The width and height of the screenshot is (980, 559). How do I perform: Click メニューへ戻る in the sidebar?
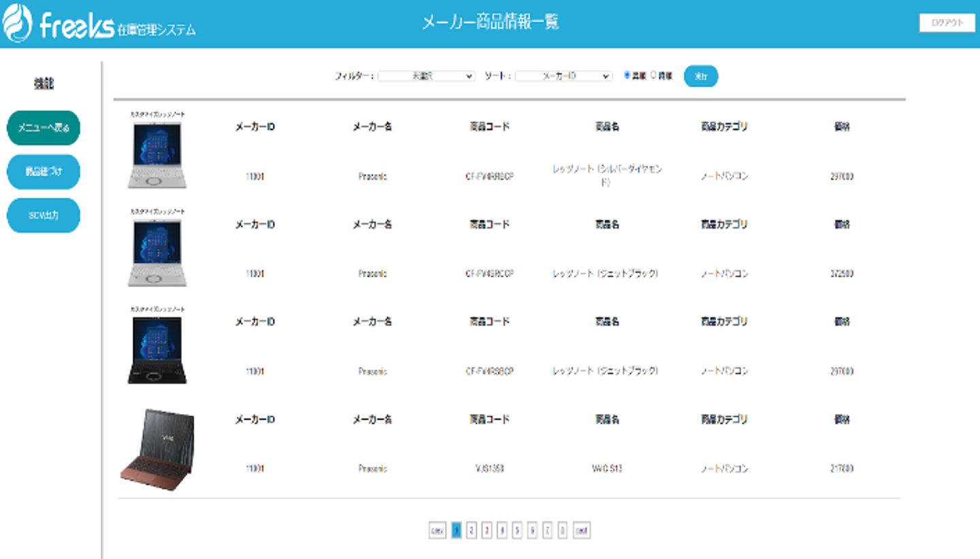[x=44, y=128]
